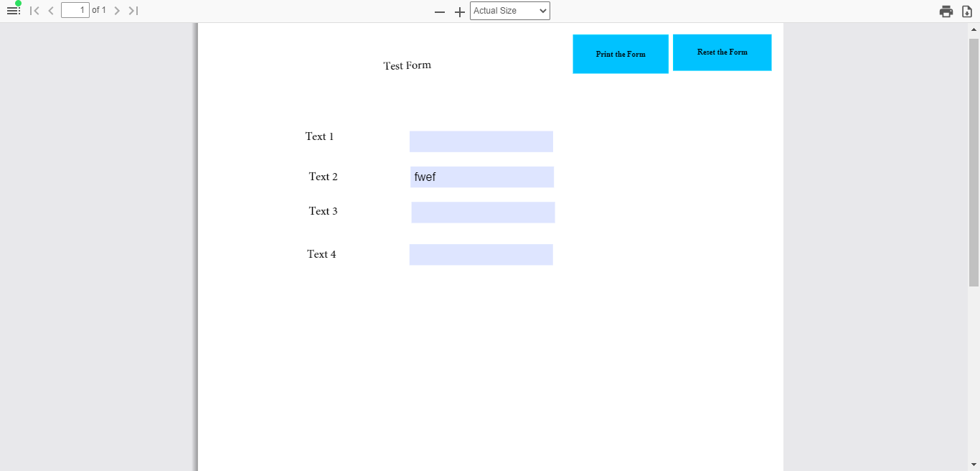Click the next page arrow
Screen dimensions: 980x471
click(x=117, y=10)
